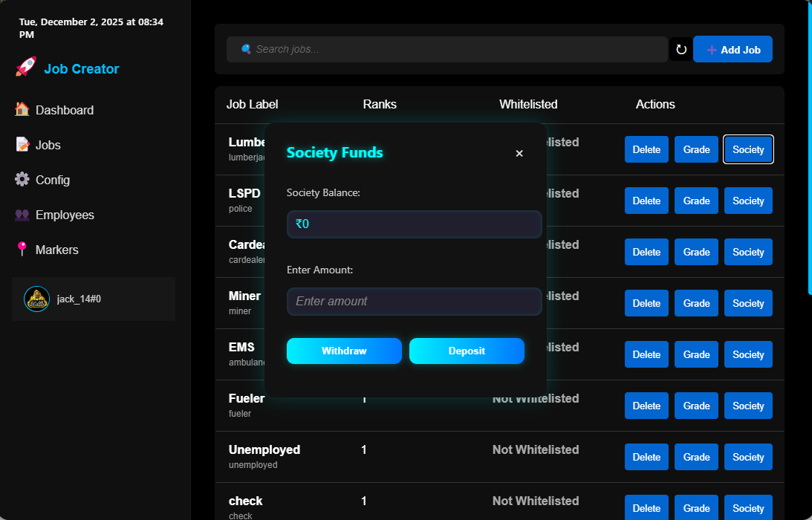Click Not Whitelisted in Unemployed row
This screenshot has width=812, height=520.
click(536, 449)
